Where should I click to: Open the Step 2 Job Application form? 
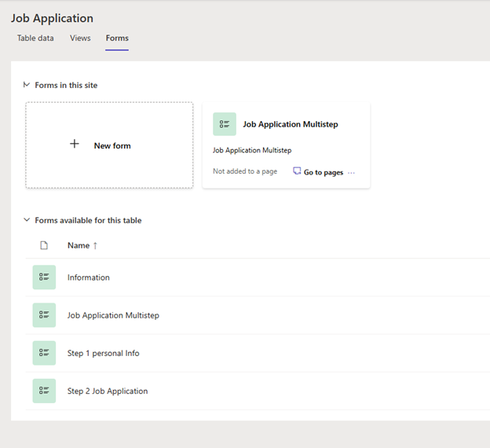pos(108,391)
